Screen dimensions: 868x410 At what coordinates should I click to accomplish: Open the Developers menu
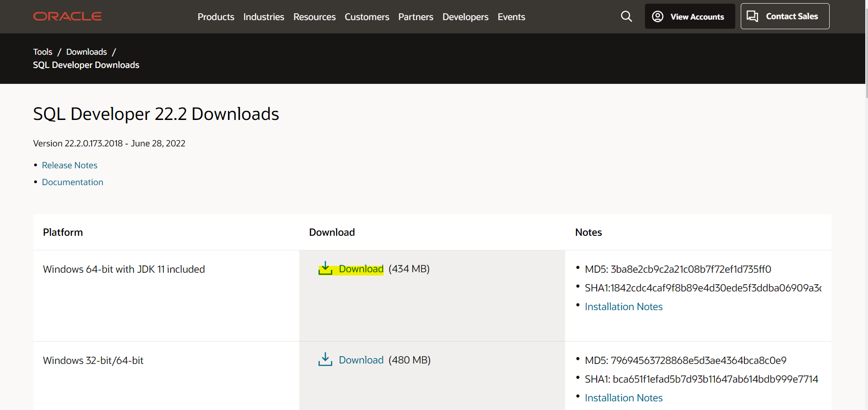click(465, 17)
